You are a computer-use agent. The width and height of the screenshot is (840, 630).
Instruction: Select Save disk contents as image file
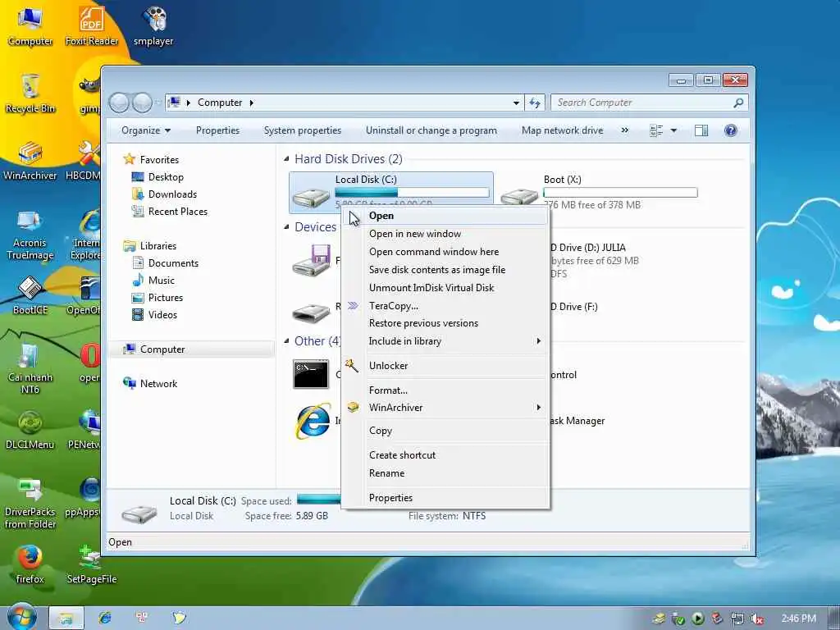tap(445, 269)
